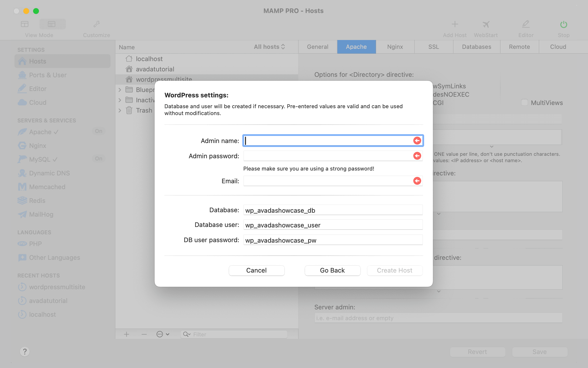Click the Admin password reset arrow icon

pos(417,156)
